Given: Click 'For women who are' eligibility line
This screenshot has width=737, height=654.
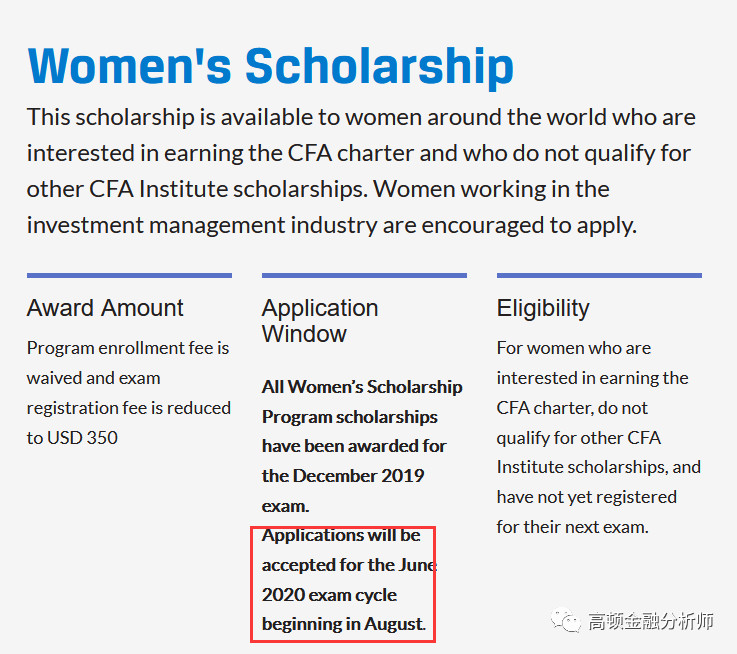Looking at the screenshot, I should point(574,348).
